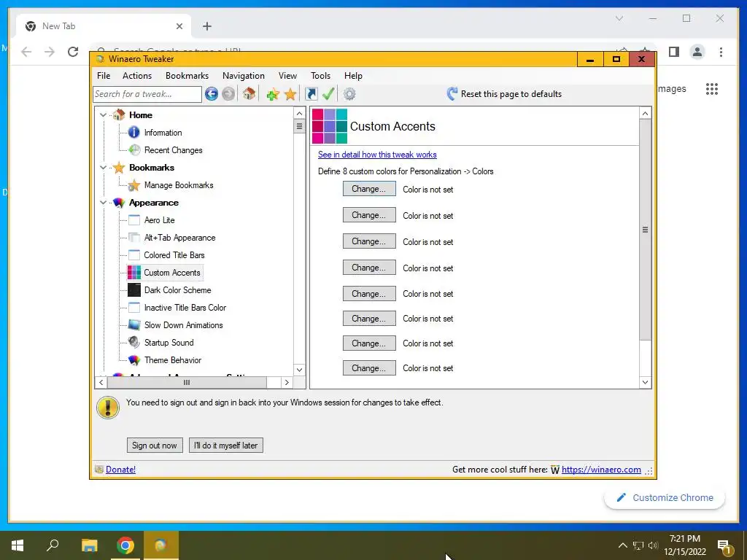Click Sign out now button
This screenshot has width=747, height=560.
click(x=155, y=446)
